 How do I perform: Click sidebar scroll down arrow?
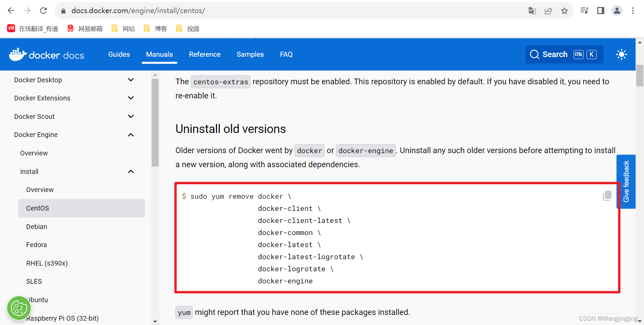point(155,321)
